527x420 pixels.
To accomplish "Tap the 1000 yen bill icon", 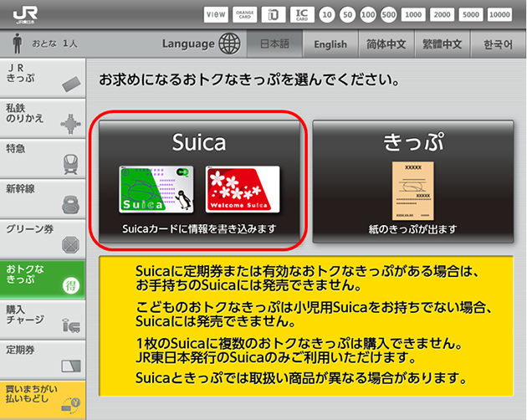I will point(413,14).
